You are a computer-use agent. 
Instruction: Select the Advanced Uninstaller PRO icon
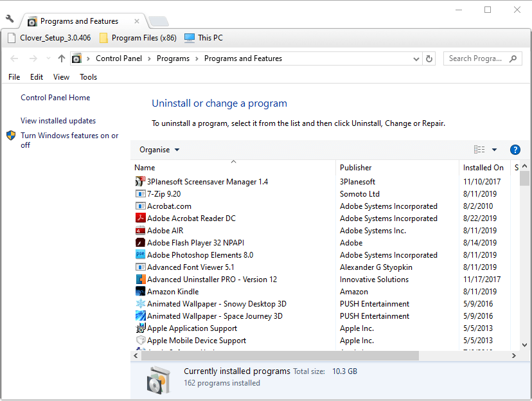(x=140, y=279)
